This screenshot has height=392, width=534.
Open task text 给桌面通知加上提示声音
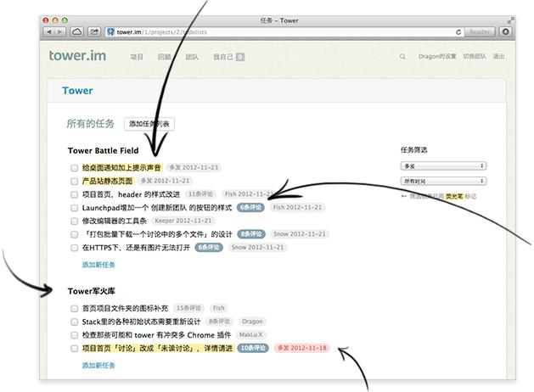pos(121,167)
